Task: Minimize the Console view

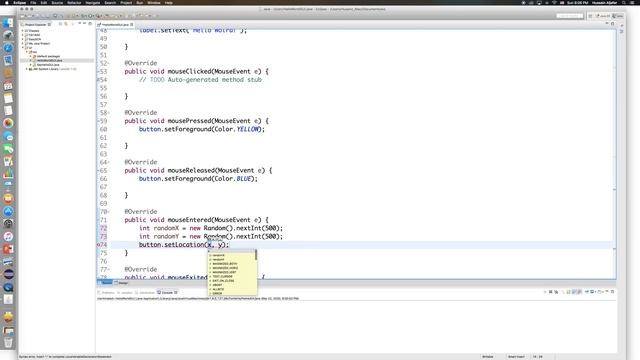Action: [x=607, y=292]
